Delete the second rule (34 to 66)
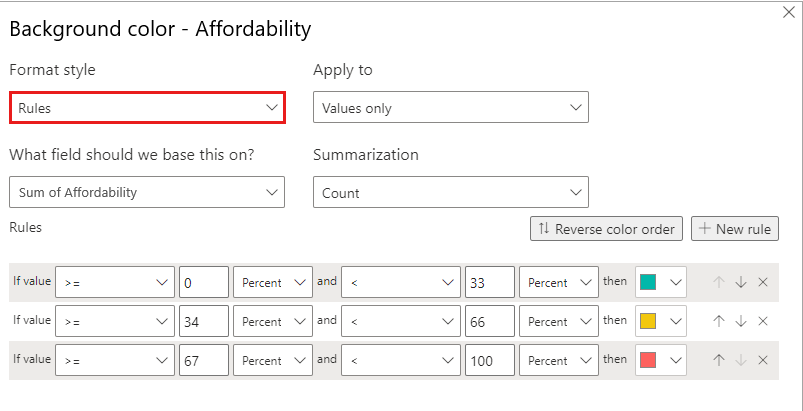This screenshot has width=803, height=411. pos(763,321)
